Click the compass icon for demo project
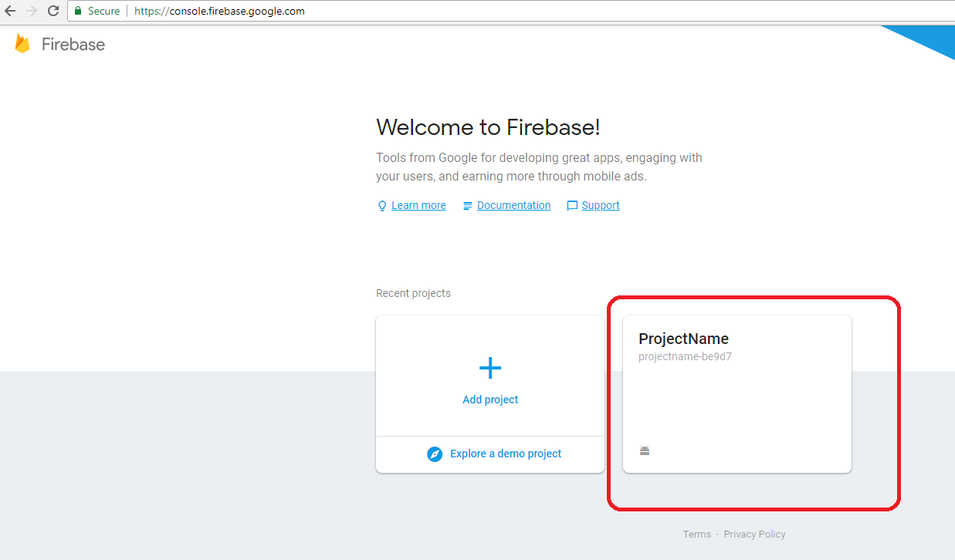The width and height of the screenshot is (955, 560). (435, 454)
